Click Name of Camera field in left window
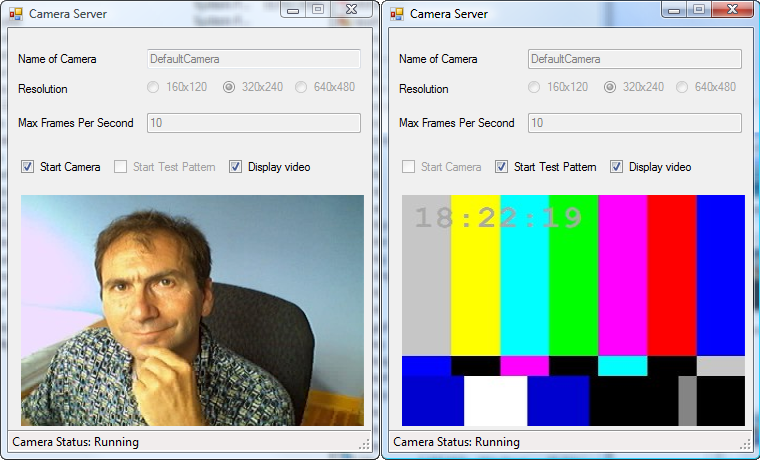 [x=254, y=59]
